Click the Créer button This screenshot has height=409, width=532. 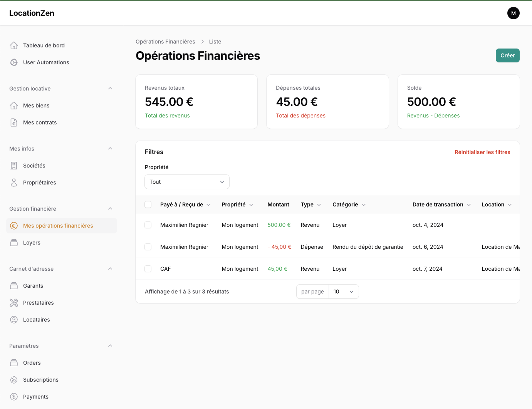pos(507,55)
